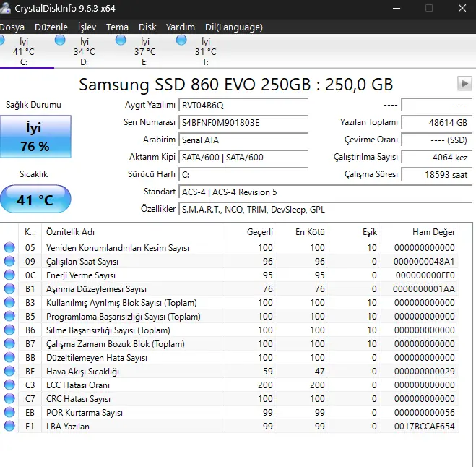Click the Eşik column header

[x=355, y=232]
